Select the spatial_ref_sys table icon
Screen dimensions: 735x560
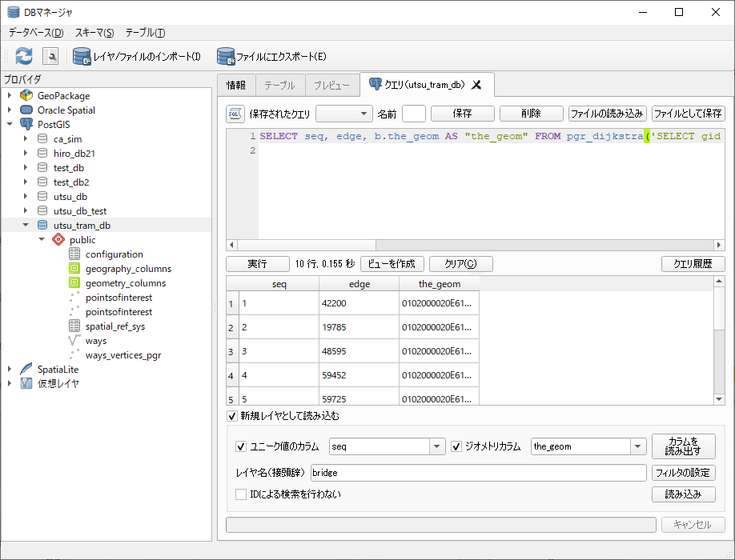(x=74, y=326)
